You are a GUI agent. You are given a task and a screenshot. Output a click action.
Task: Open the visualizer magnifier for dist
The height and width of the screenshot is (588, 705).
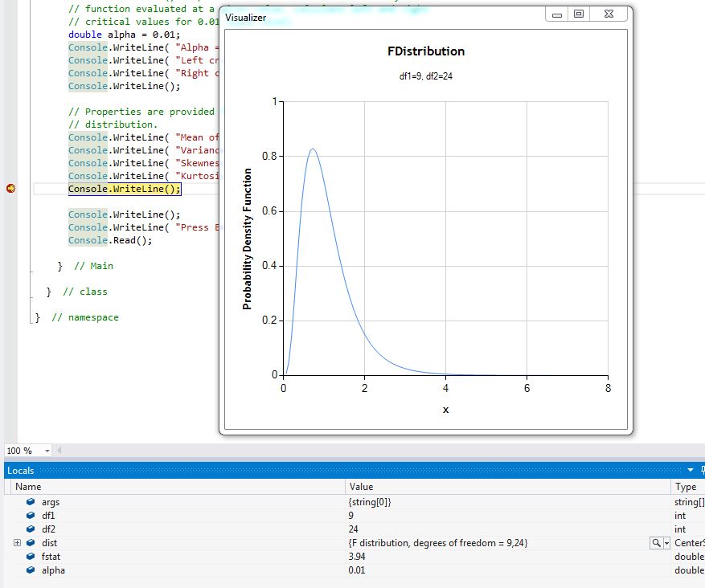pos(656,544)
